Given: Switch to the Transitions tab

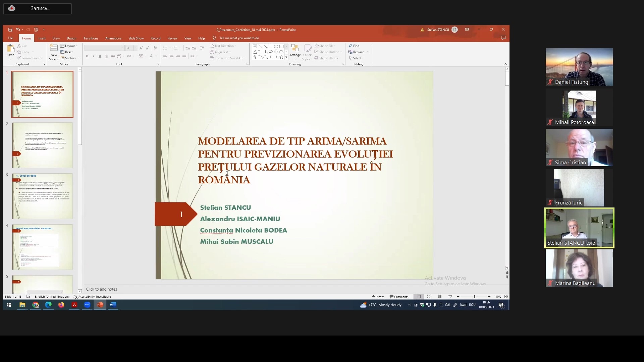Looking at the screenshot, I should tap(91, 38).
